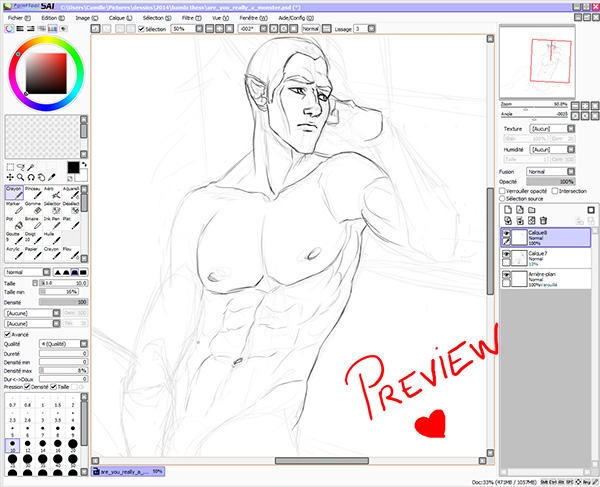Adjust the Densité slider
Screen dimensions: 600x487
(64, 302)
